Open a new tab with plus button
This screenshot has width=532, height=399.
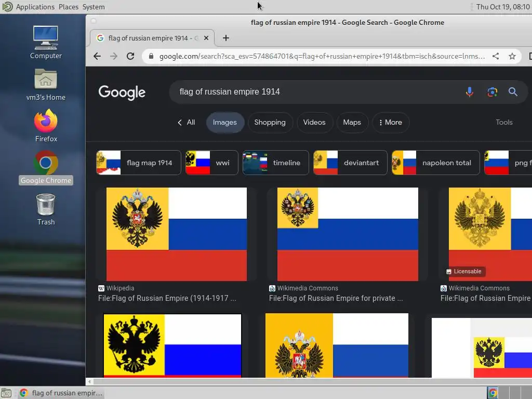(226, 38)
